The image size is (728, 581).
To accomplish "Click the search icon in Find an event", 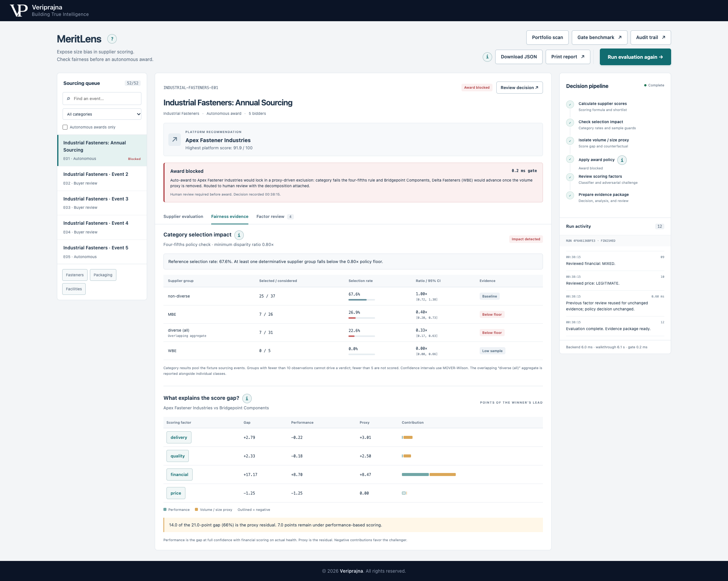I will [x=69, y=99].
